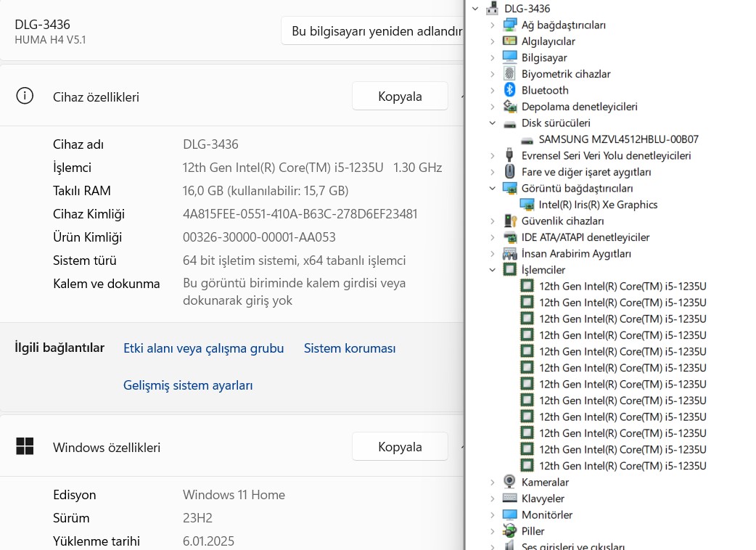Expand the Ağ bağdaştırıcıları node

[x=492, y=25]
